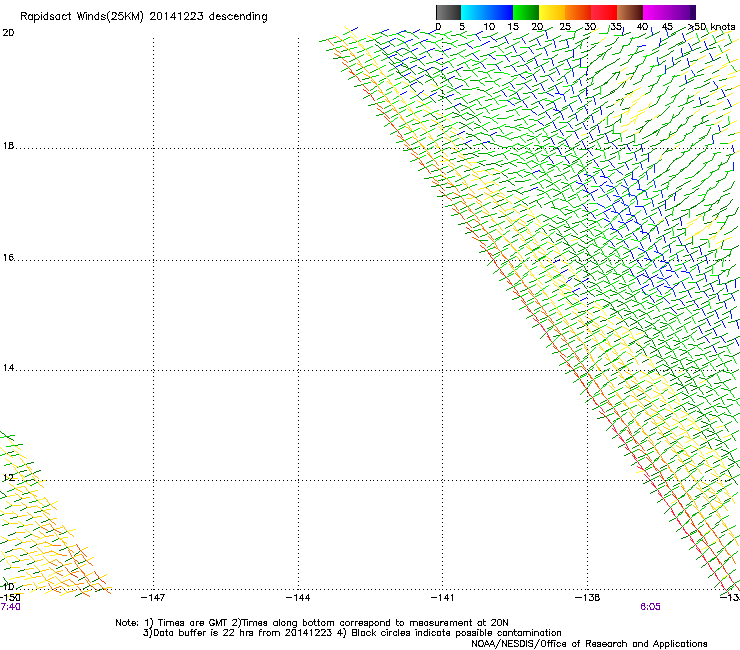
Task: Click the '>50 knots' legend label
Action: click(712, 27)
